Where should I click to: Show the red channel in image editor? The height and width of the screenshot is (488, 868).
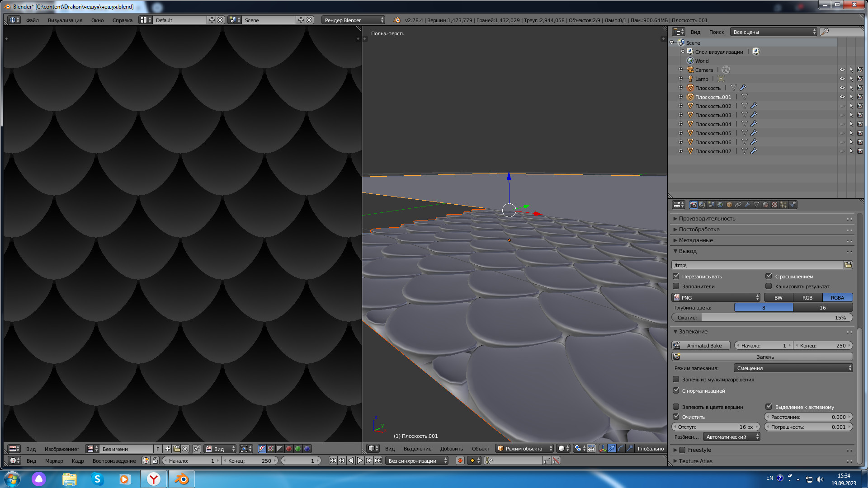289,449
